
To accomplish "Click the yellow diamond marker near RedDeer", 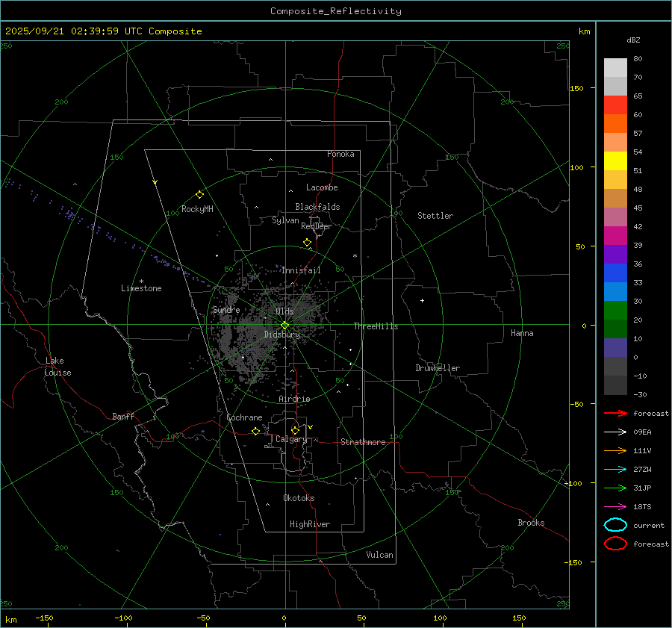I will point(307,243).
